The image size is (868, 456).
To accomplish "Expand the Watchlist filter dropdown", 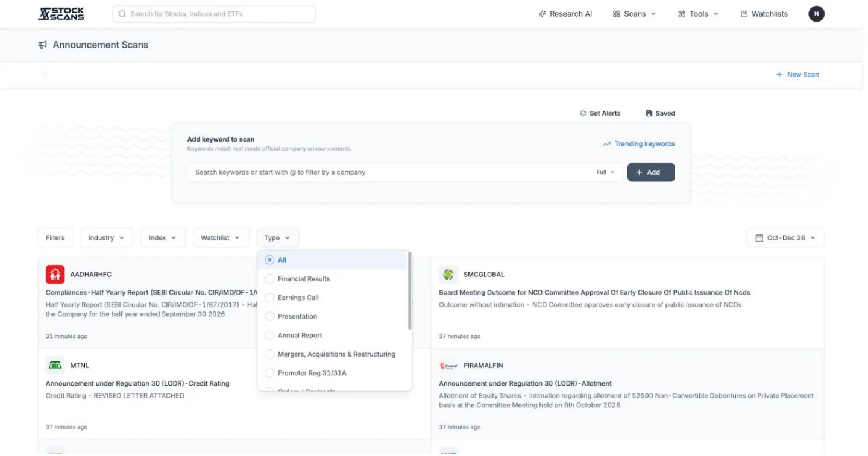I will 220,238.
